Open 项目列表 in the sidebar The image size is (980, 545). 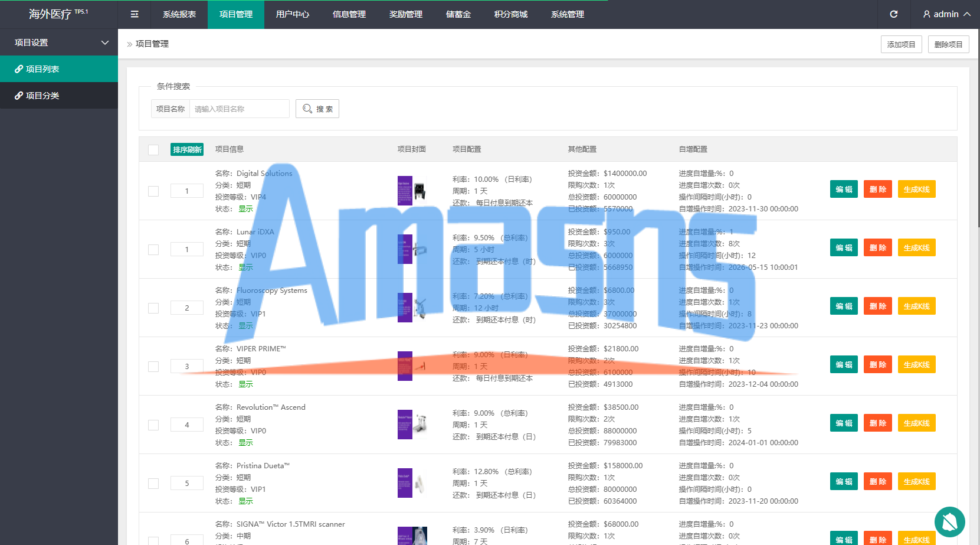pos(59,69)
